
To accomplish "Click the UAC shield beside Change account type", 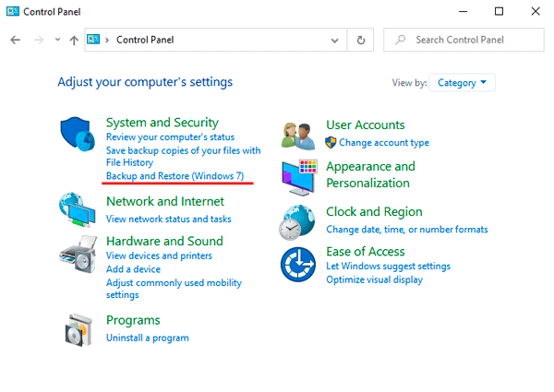I will [331, 143].
